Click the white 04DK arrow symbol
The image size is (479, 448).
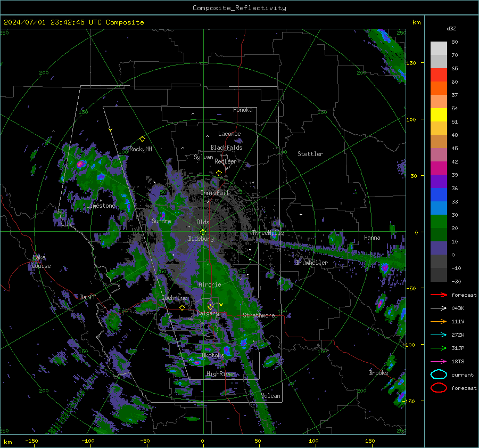(x=439, y=308)
